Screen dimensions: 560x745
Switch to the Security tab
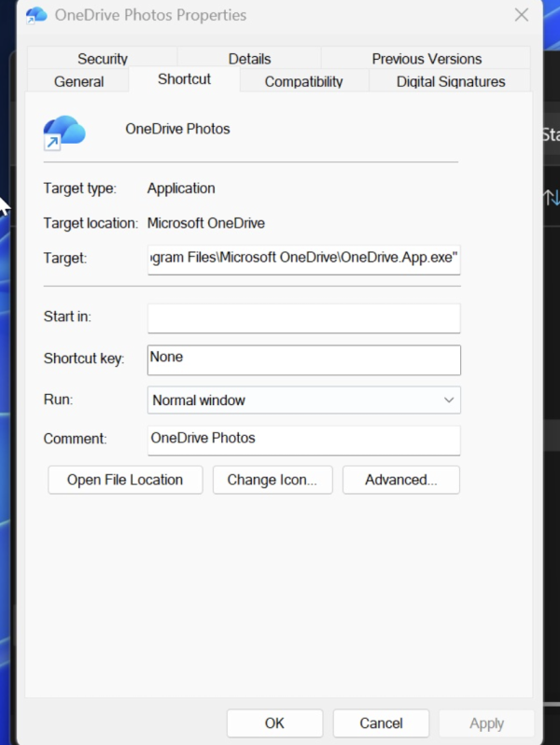point(102,59)
